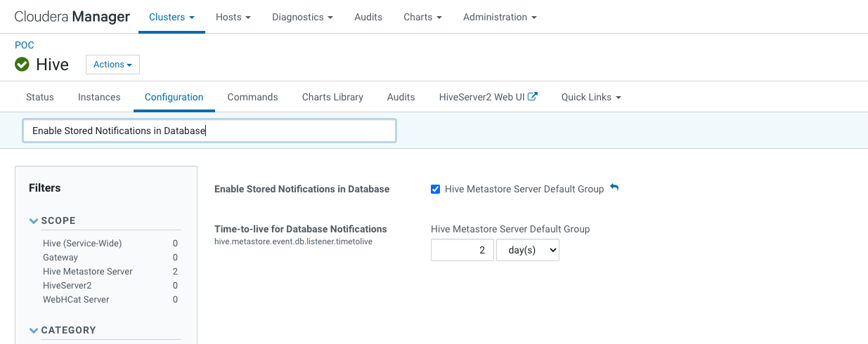The image size is (868, 344).
Task: Click the Hive service title
Action: (x=53, y=65)
